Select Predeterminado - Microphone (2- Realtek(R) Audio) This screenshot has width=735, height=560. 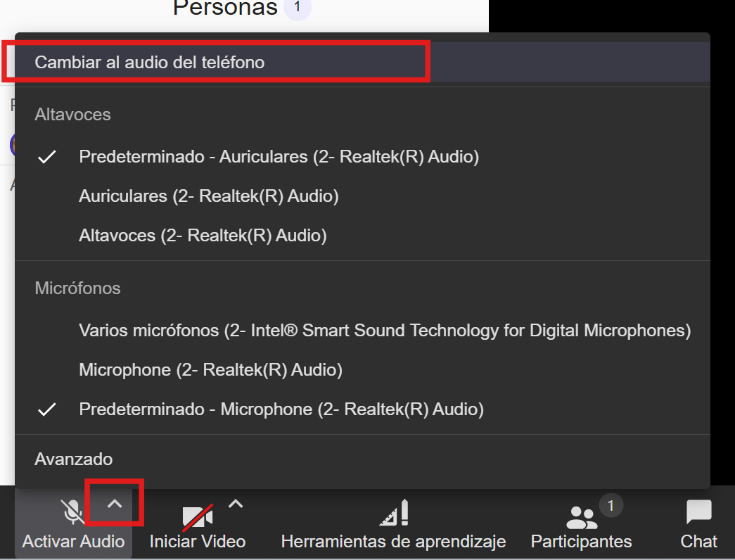[362, 409]
